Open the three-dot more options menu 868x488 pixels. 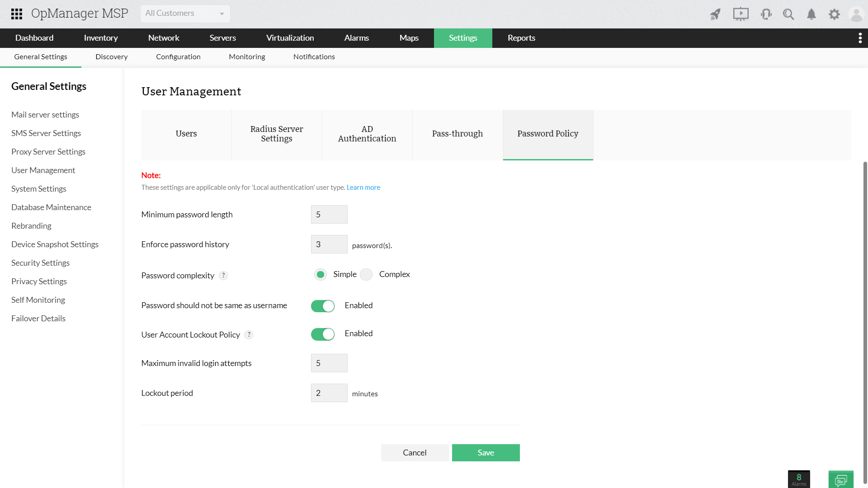click(860, 38)
